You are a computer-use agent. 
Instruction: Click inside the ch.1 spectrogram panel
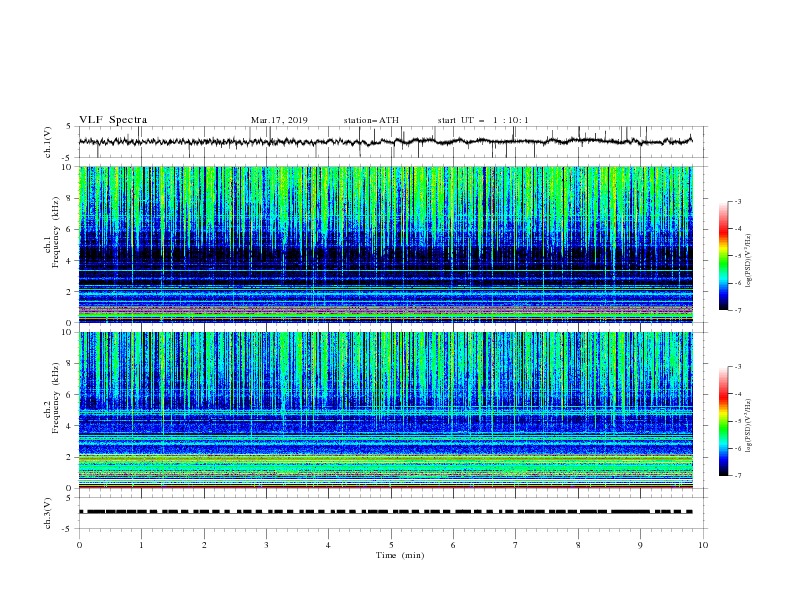(x=385, y=244)
